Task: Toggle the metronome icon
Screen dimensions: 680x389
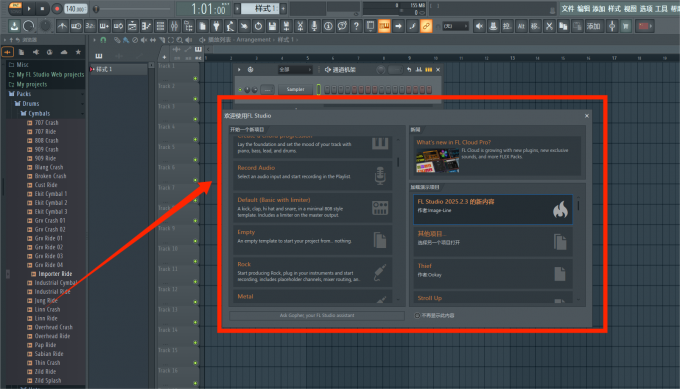Action: [62, 26]
